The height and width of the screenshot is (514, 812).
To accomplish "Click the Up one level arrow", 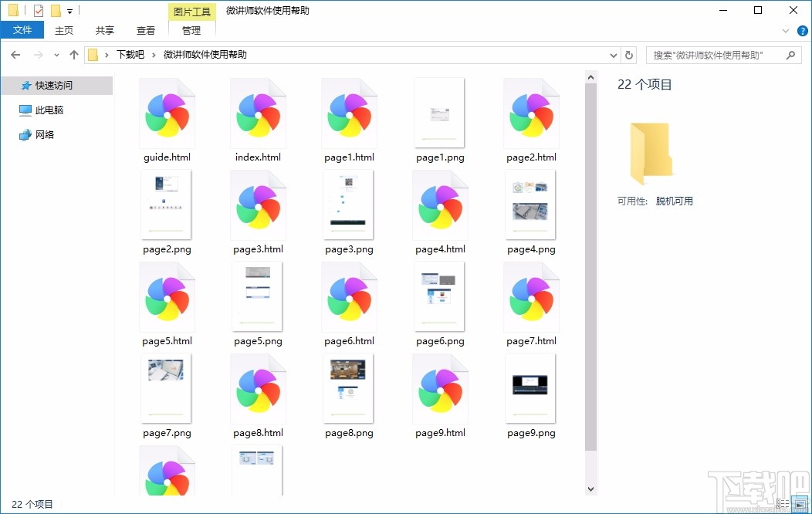I will 73,54.
